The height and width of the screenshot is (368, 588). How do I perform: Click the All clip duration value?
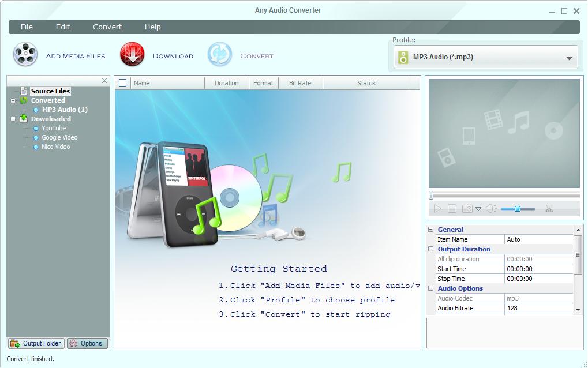539,259
